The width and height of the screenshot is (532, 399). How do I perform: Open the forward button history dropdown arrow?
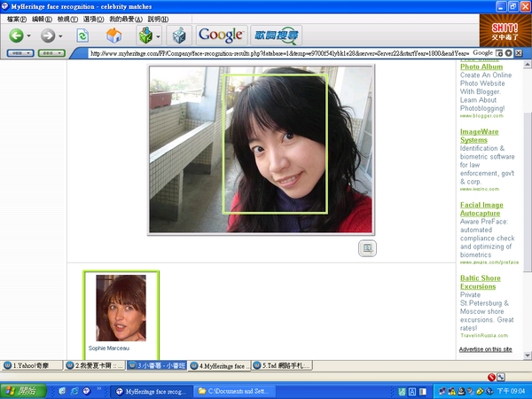pos(60,35)
